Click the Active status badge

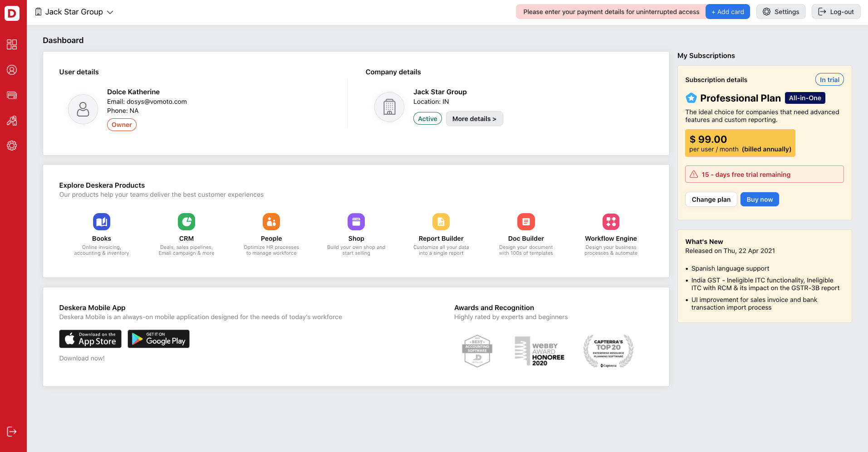pyautogui.click(x=427, y=119)
